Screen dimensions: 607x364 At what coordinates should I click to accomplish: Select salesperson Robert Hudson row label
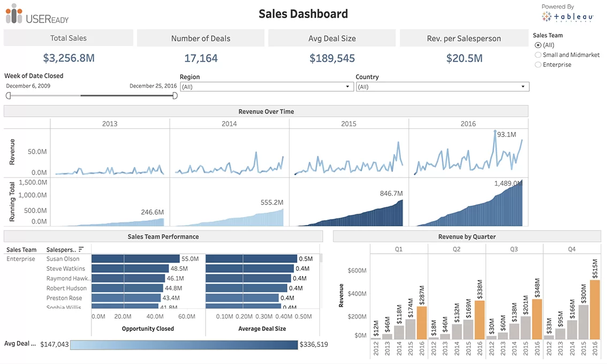pyautogui.click(x=66, y=288)
